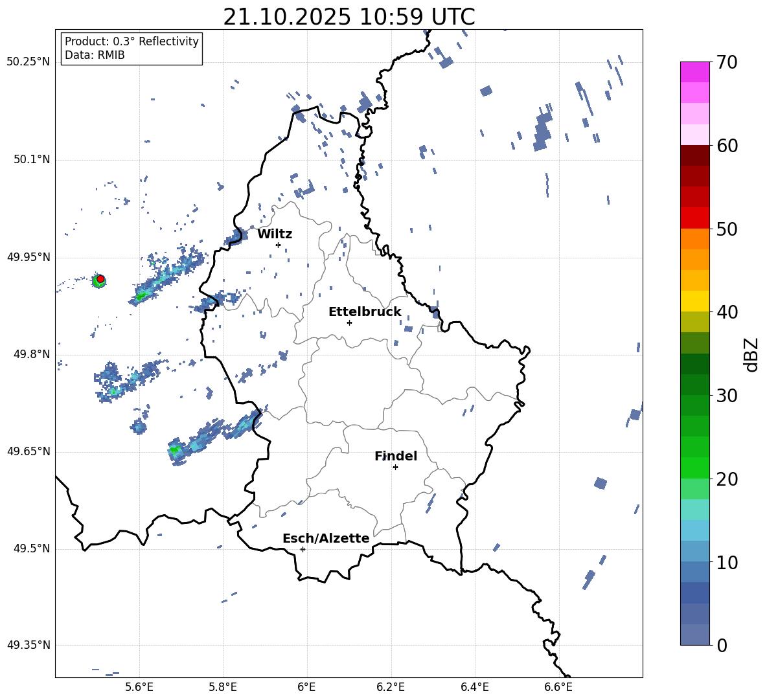767x700 pixels.
Task: Click the cross marker below Ettelbruck
Action: click(349, 322)
